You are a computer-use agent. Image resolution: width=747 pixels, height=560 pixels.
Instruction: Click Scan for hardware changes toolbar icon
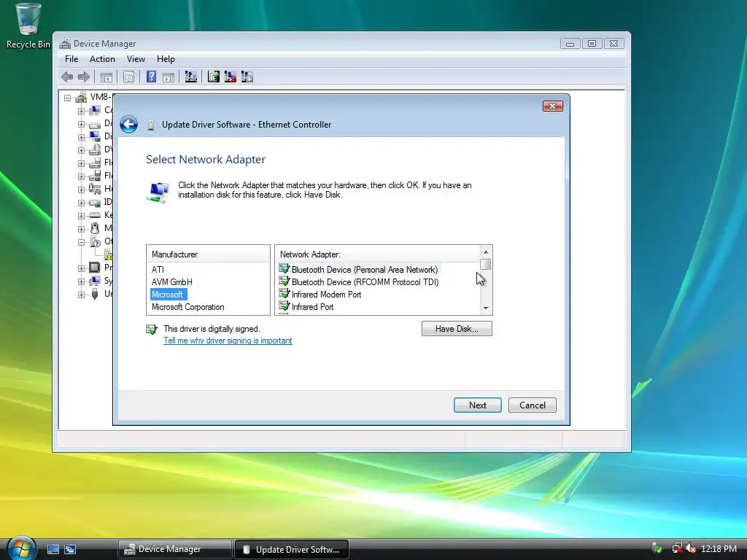pos(191,77)
